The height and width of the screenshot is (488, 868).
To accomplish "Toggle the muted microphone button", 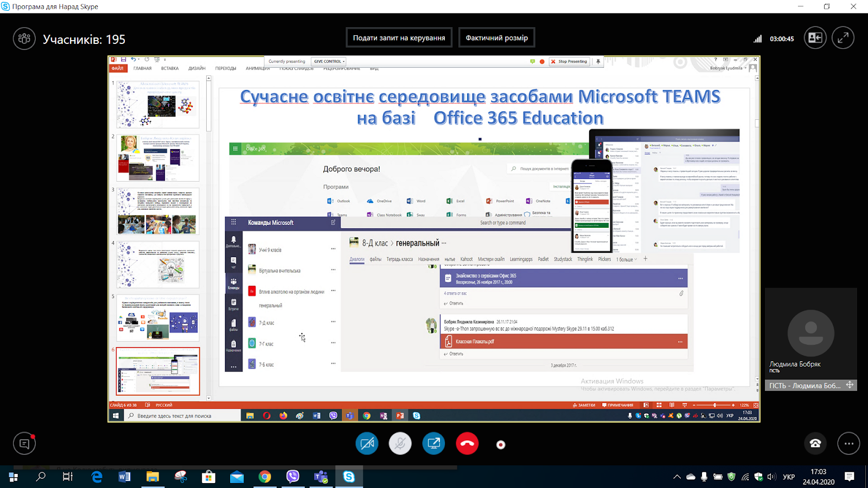I will (x=400, y=444).
